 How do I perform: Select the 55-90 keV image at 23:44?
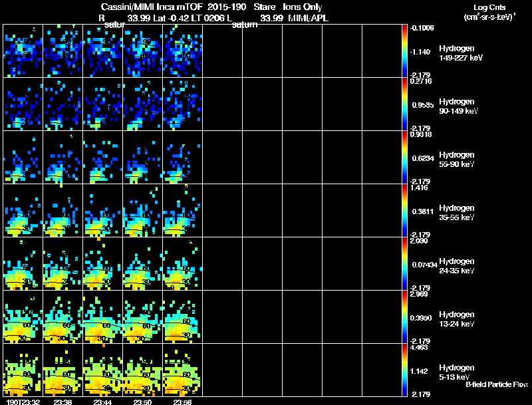pos(103,158)
